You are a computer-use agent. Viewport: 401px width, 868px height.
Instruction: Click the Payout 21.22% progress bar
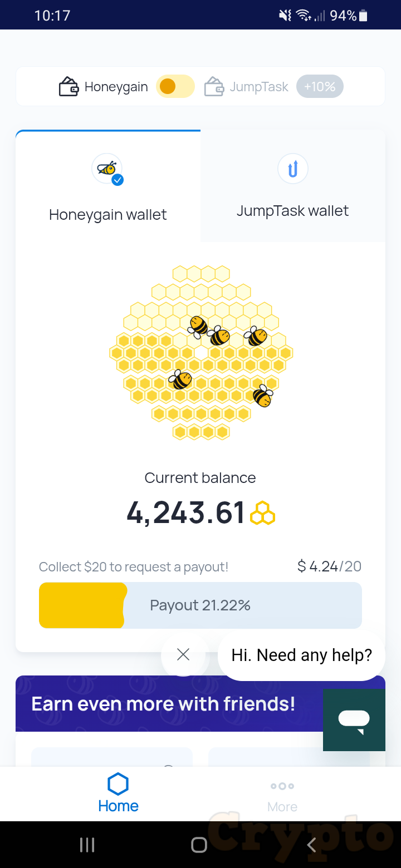200,605
